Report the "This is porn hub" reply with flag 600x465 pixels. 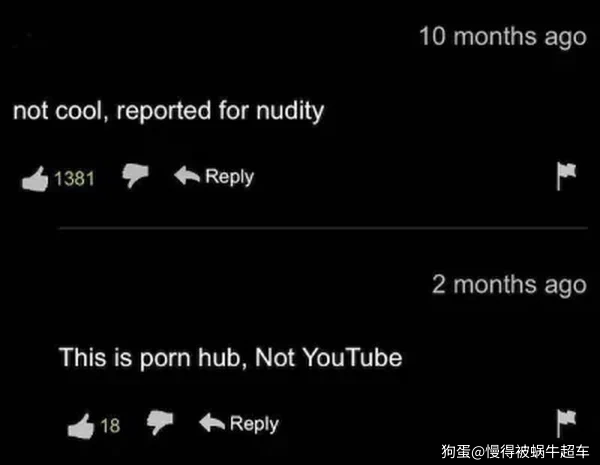(x=566, y=423)
